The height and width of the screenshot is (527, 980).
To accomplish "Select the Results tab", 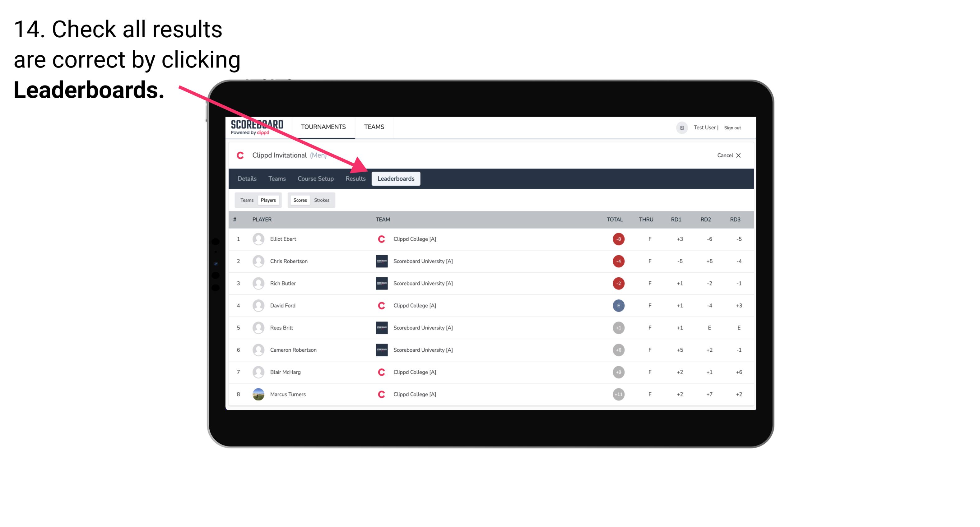I will [355, 179].
